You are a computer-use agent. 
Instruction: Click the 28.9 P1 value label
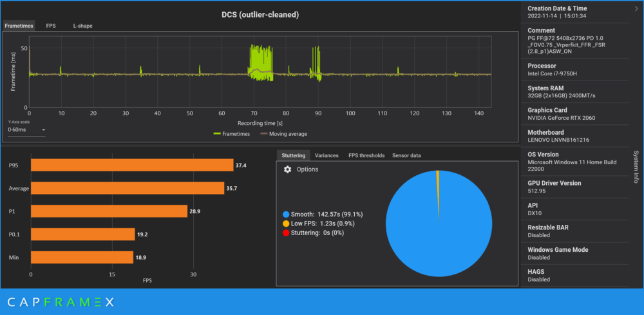coord(194,211)
